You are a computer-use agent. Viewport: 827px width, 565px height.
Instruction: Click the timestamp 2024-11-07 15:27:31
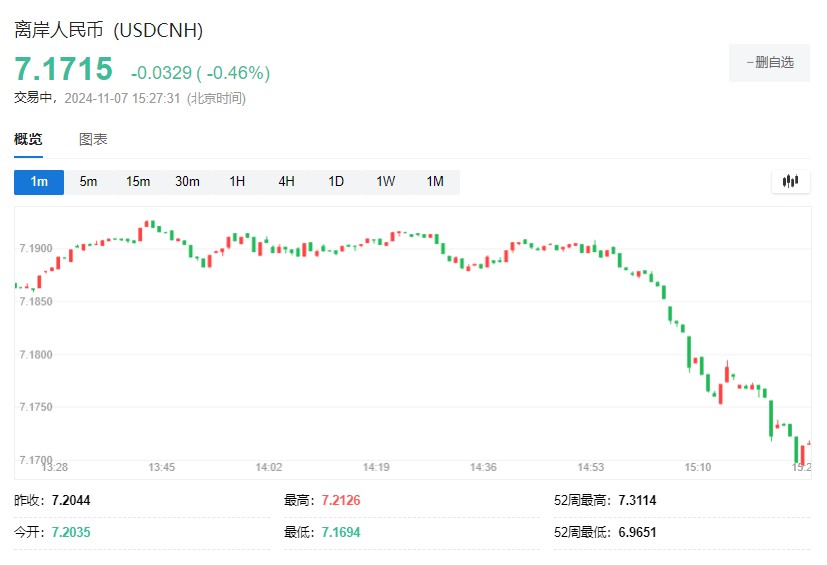(x=122, y=99)
